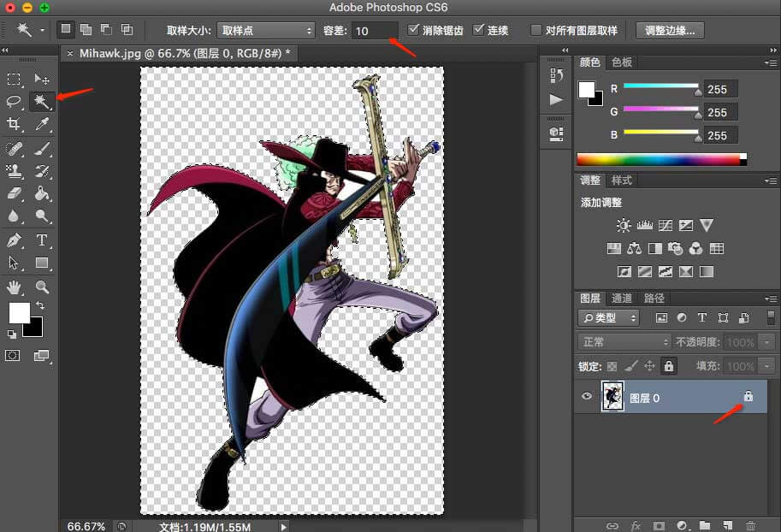Switch to the 样式 styles tab
The image size is (781, 532).
(622, 180)
